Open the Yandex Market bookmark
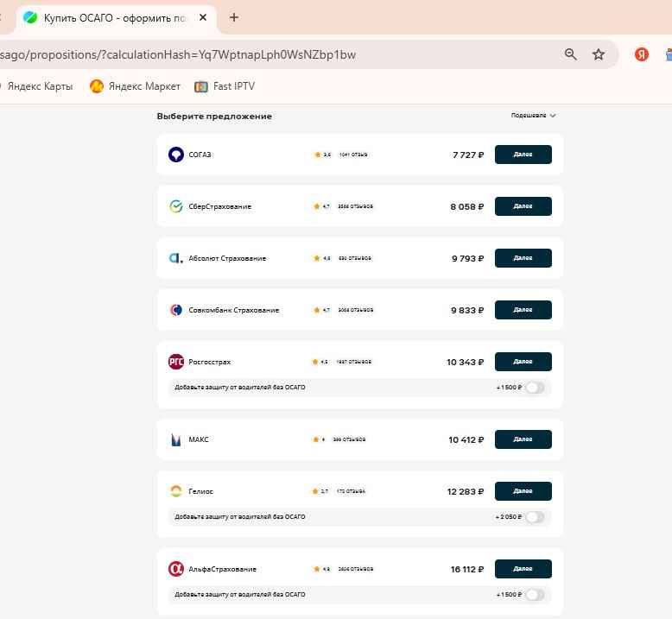This screenshot has width=672, height=619. click(x=136, y=86)
